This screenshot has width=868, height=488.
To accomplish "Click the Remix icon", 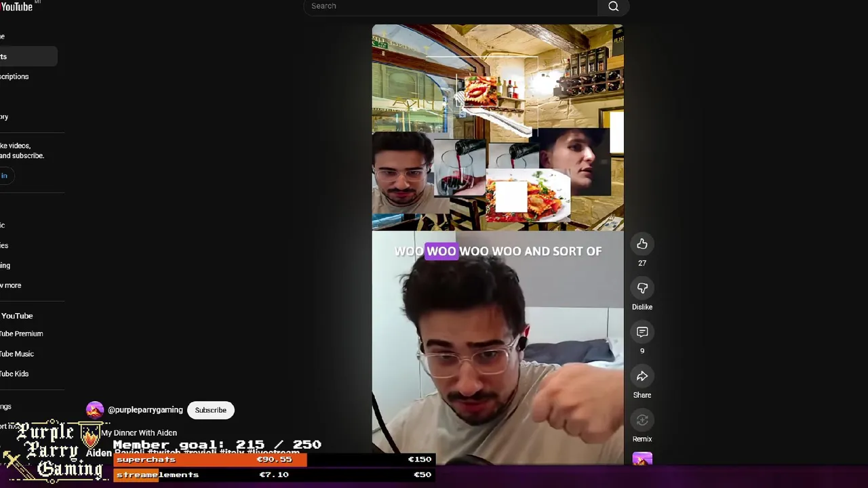I will point(642,420).
